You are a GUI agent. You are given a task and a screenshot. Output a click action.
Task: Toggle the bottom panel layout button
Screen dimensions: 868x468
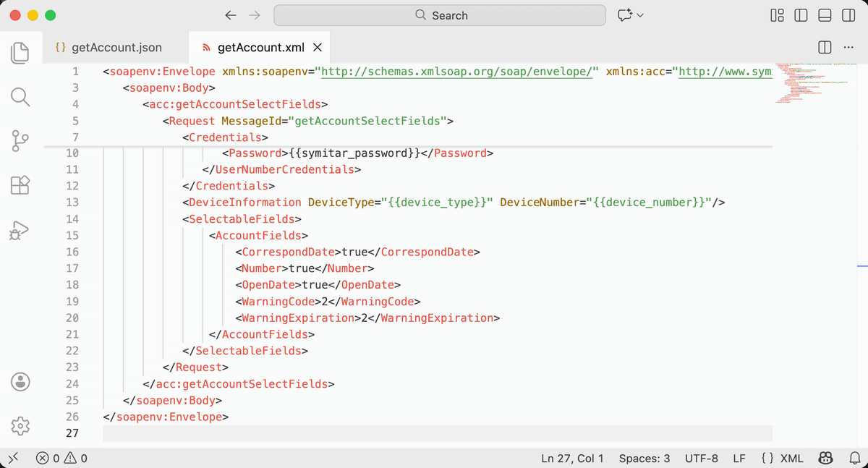pos(825,15)
